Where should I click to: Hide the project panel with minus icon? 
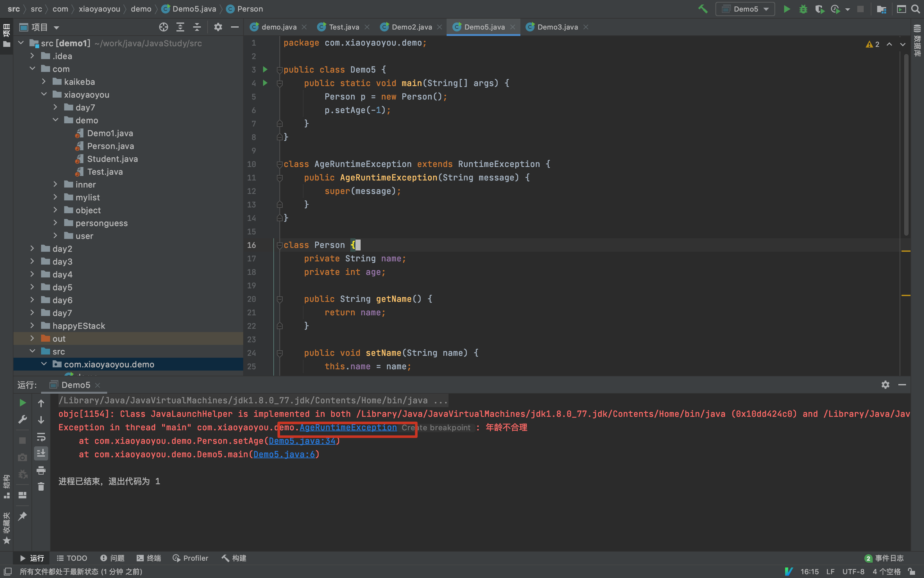click(x=235, y=27)
